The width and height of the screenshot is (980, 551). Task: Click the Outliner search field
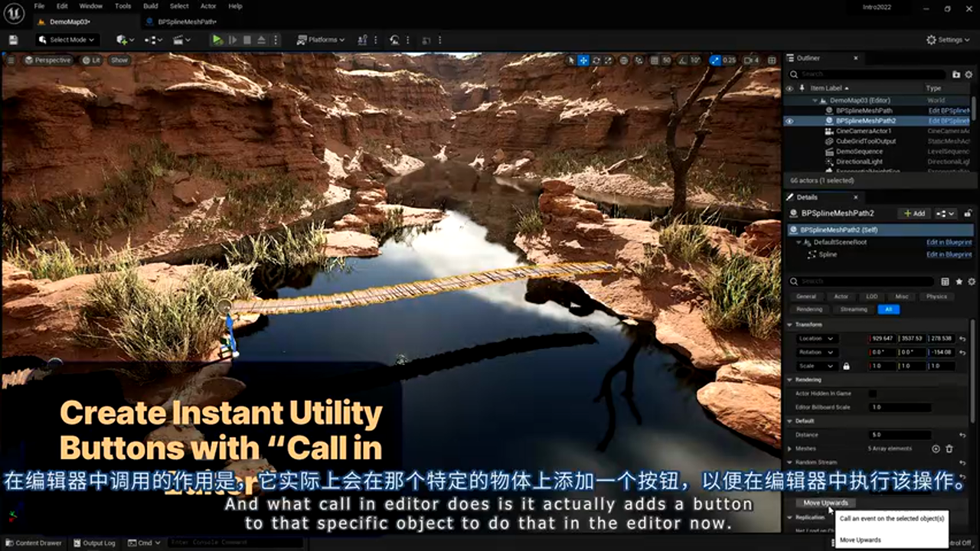[869, 74]
